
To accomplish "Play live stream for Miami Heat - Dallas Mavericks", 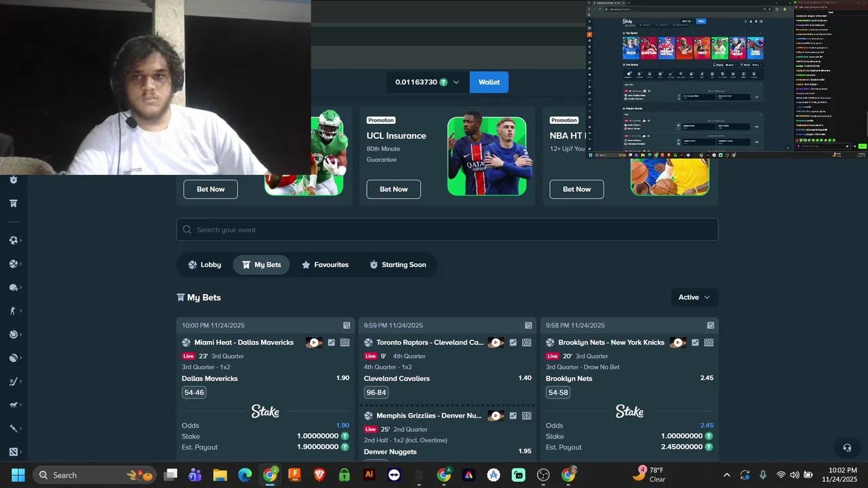I will pyautogui.click(x=314, y=343).
